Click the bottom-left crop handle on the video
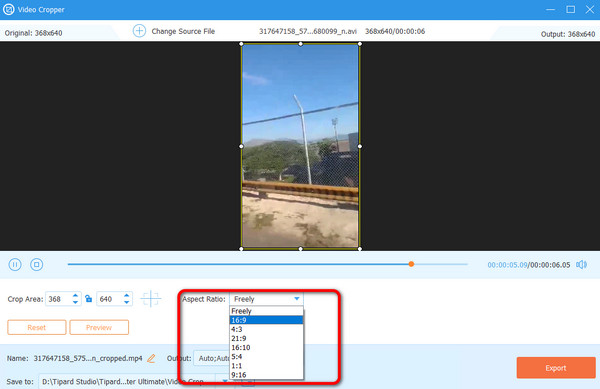Screen dimensions: 600x389 click(241, 249)
